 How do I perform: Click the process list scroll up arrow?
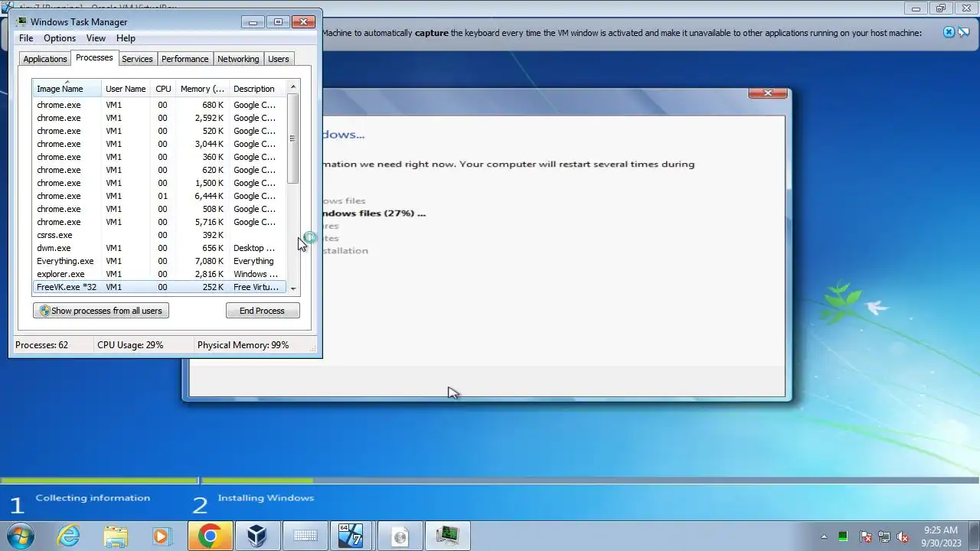pos(292,87)
